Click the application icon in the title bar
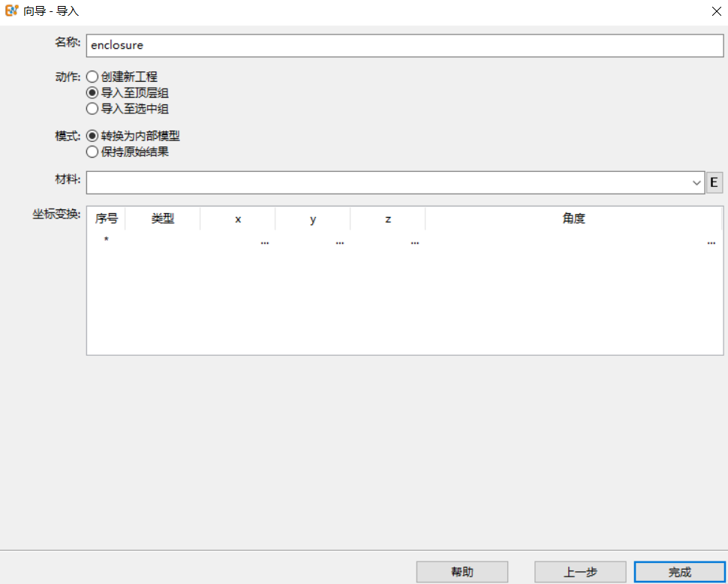 11,11
